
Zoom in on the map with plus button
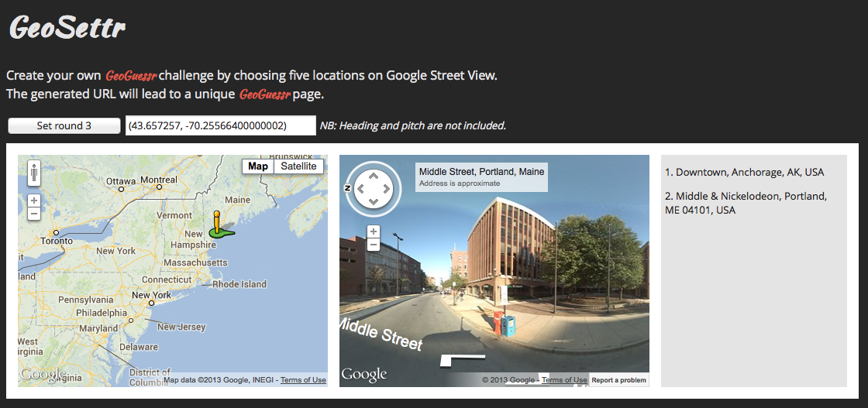34,201
